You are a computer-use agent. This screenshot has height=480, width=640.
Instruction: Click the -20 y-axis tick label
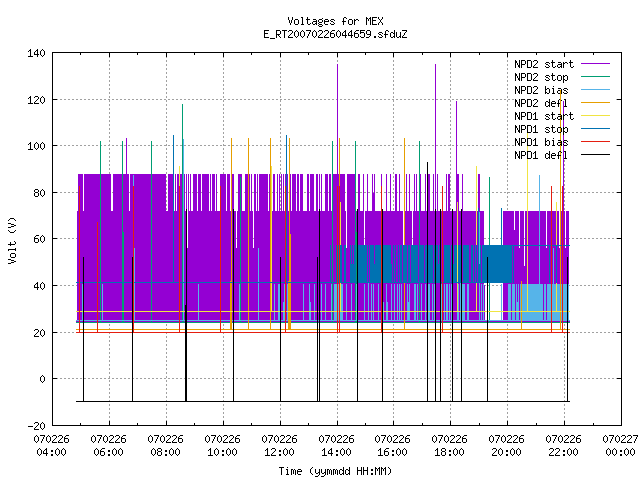click(36, 426)
